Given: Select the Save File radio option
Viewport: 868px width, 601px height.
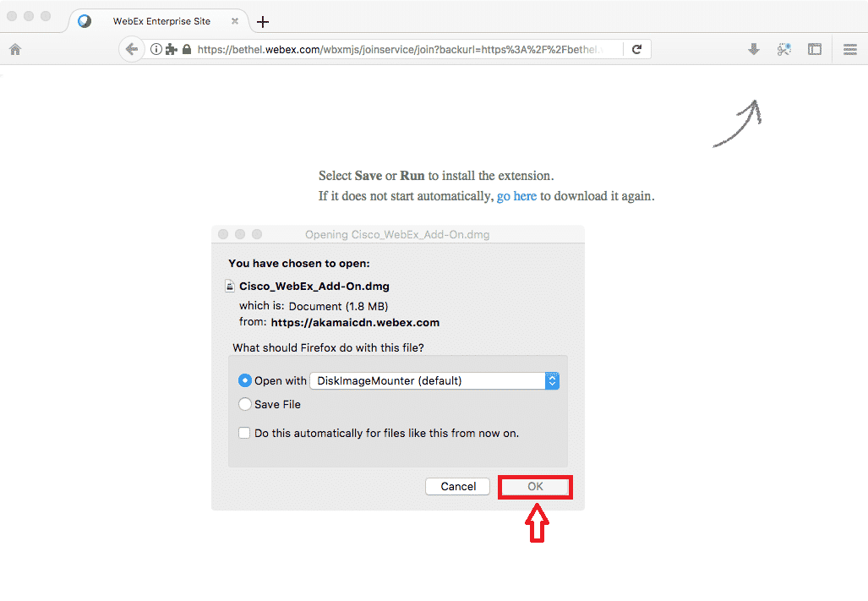Looking at the screenshot, I should pyautogui.click(x=244, y=404).
